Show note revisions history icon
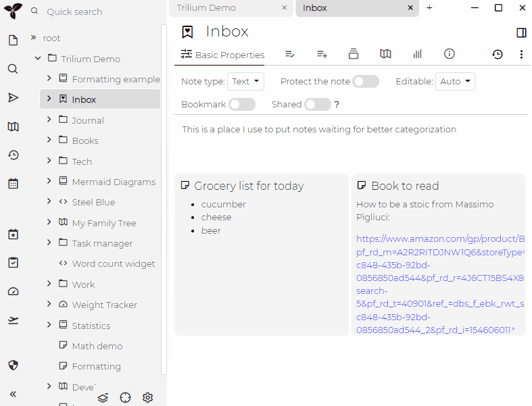 pos(497,55)
